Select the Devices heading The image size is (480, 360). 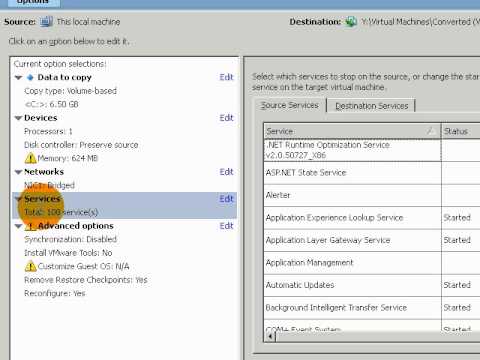click(41, 118)
